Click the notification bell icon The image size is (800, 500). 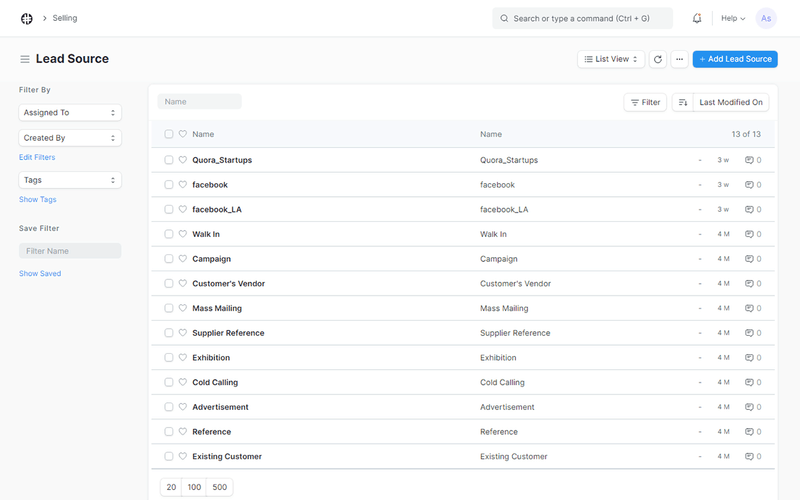click(697, 18)
